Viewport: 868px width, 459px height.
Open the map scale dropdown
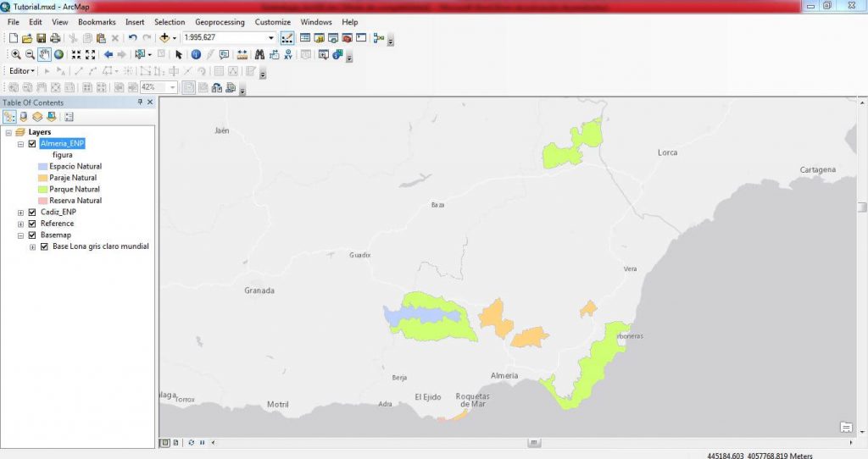pos(271,38)
